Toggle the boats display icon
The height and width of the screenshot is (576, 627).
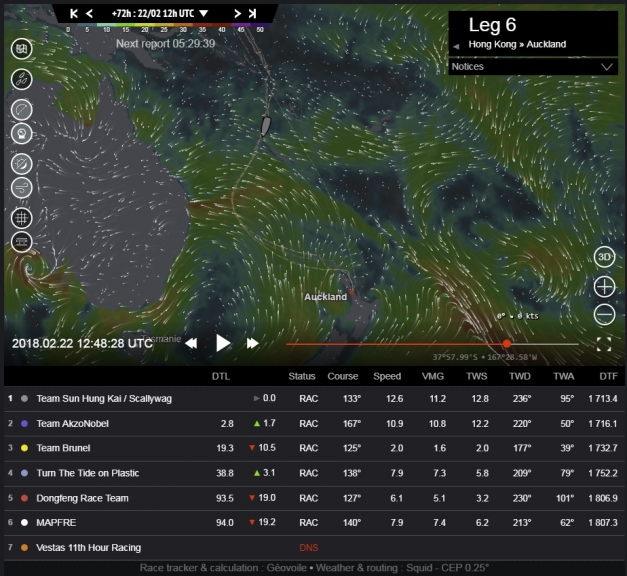click(22, 79)
